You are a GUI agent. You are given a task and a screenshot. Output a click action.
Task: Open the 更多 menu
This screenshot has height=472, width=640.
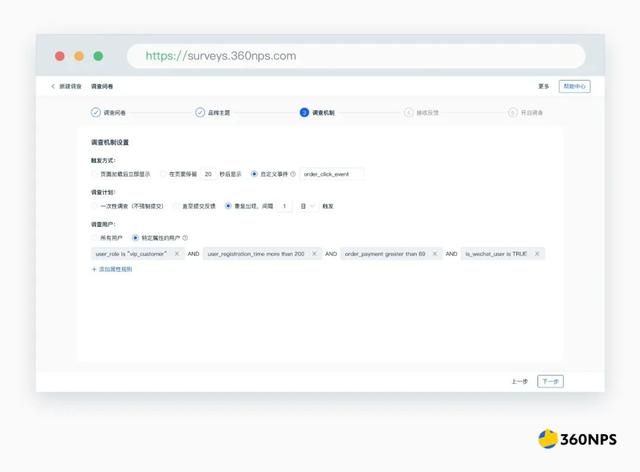543,87
